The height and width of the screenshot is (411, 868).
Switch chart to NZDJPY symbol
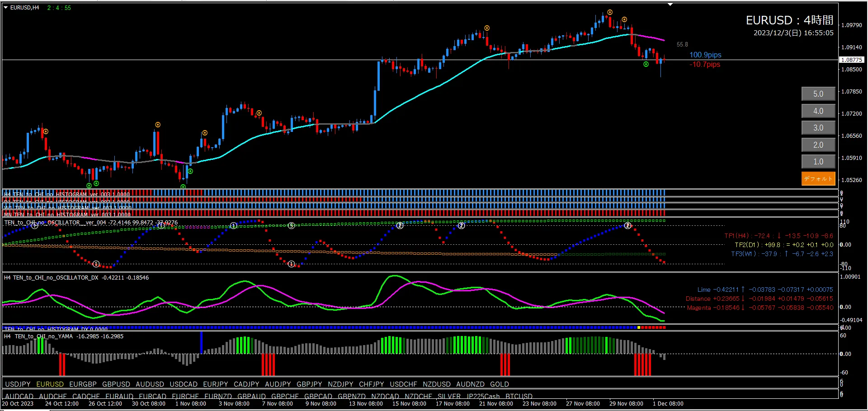(340, 384)
